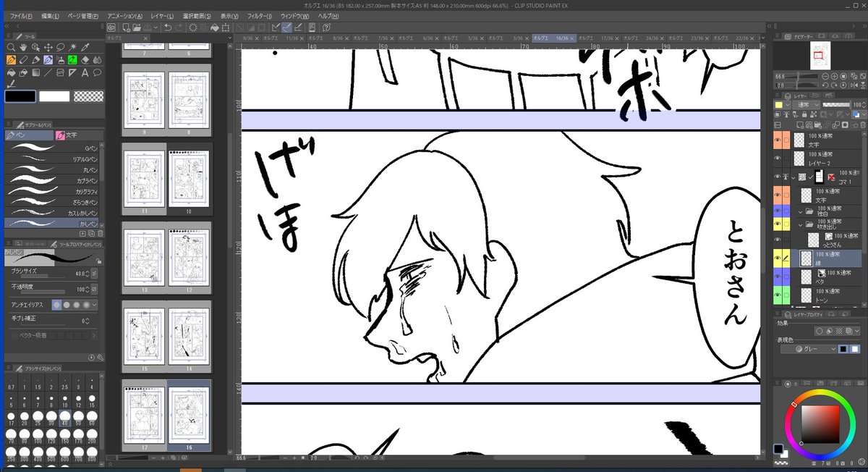
Task: Select strongest anti-aliasing option
Action: [86, 305]
